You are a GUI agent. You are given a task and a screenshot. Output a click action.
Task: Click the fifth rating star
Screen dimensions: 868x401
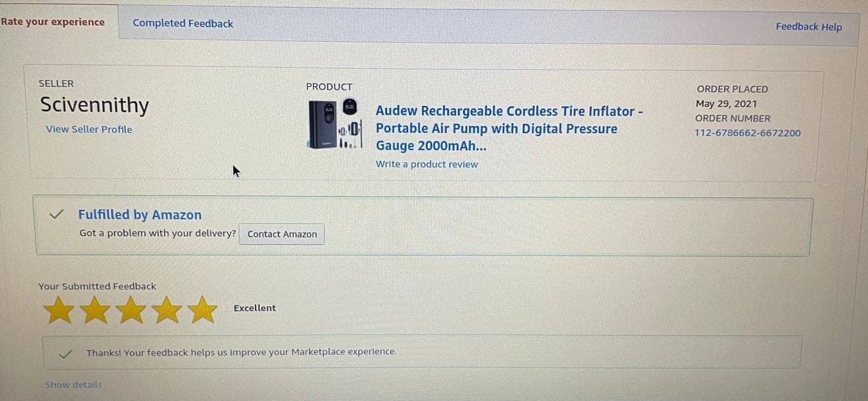(202, 309)
